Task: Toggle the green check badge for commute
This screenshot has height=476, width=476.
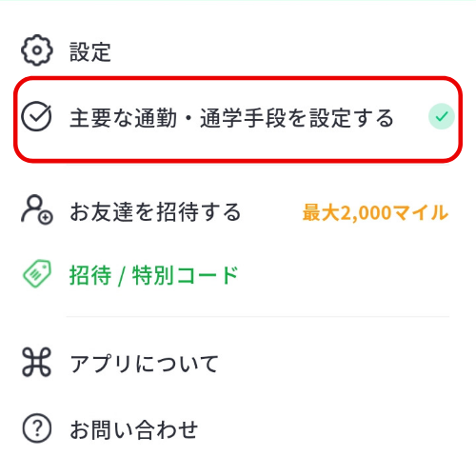Action: coord(442,116)
